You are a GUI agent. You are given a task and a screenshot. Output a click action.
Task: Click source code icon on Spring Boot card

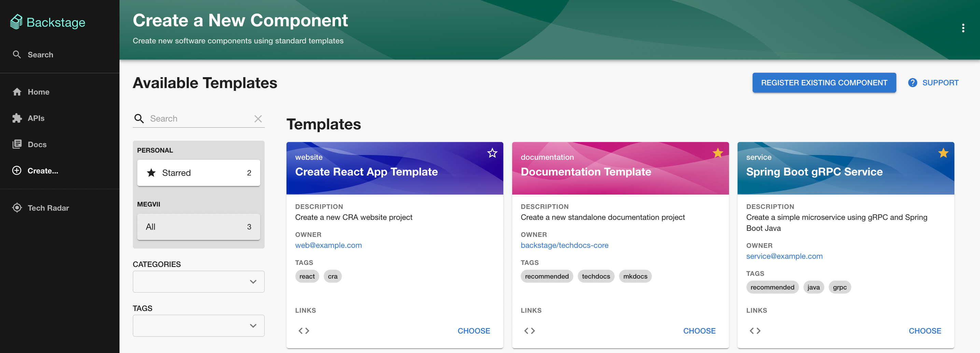click(755, 330)
